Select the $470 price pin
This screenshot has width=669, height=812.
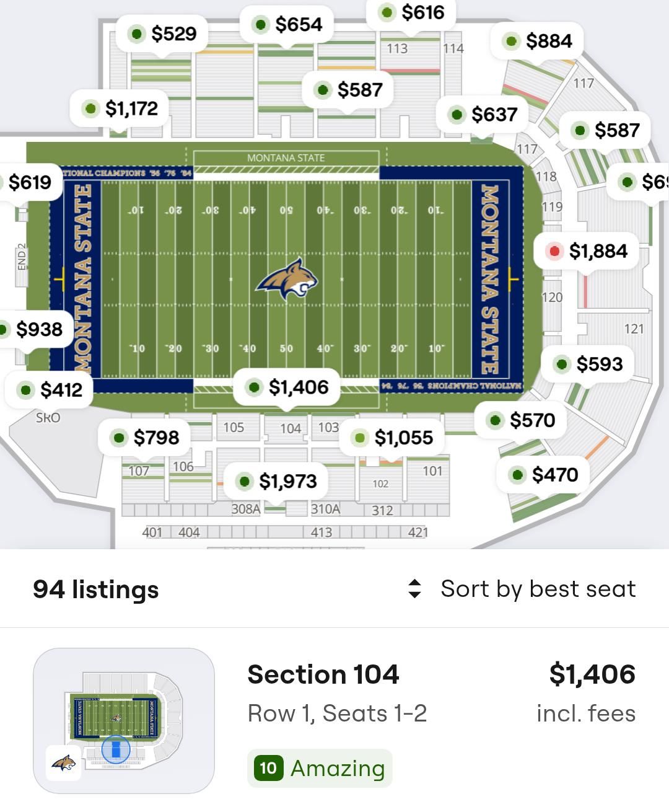coord(543,475)
